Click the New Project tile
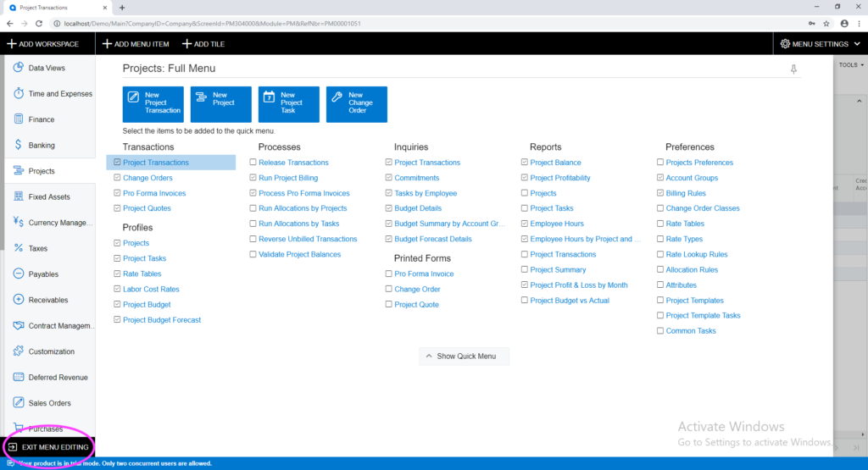 coord(221,104)
